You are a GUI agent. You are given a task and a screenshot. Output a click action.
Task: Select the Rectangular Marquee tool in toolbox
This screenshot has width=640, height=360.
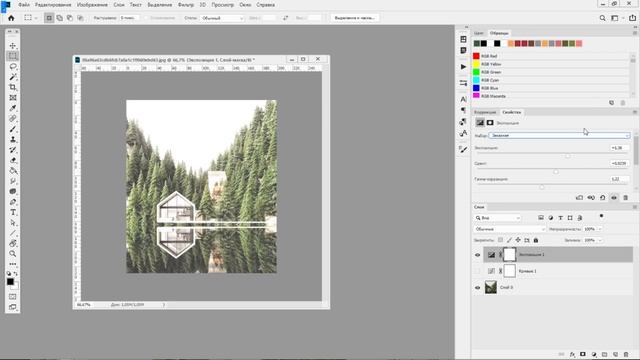[x=13, y=56]
